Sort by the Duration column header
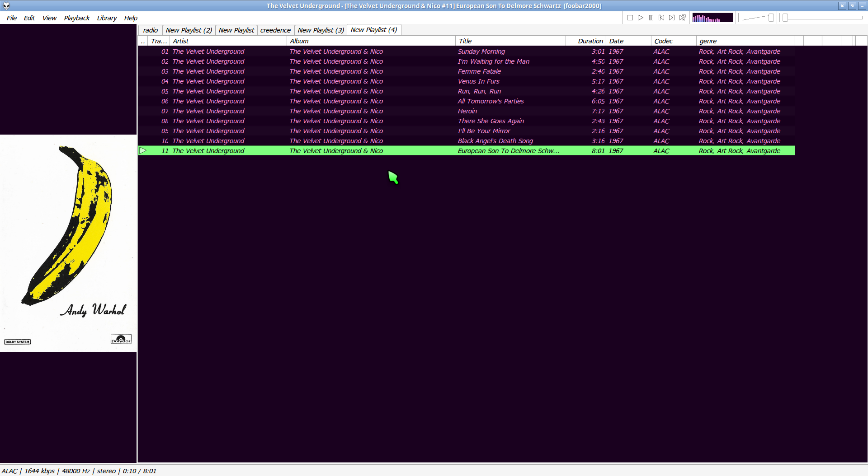This screenshot has height=476, width=868. coord(586,41)
